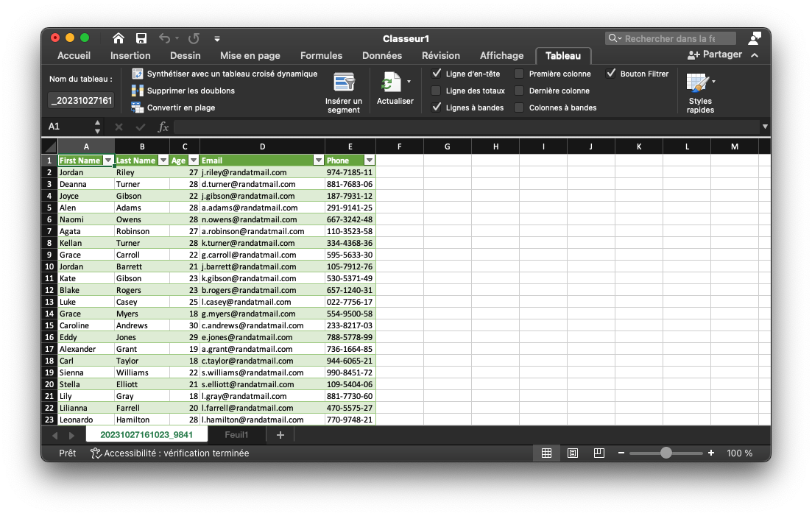The width and height of the screenshot is (812, 516).
Task: Click the account profile icon
Action: pos(755,38)
